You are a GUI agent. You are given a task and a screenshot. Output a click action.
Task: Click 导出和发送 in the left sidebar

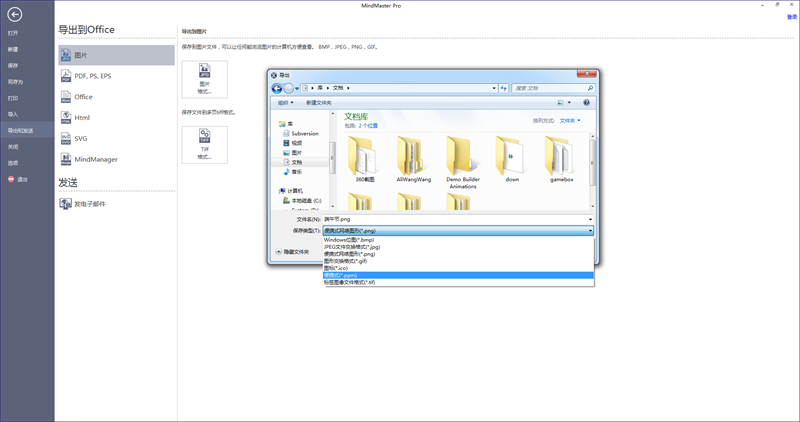27,131
